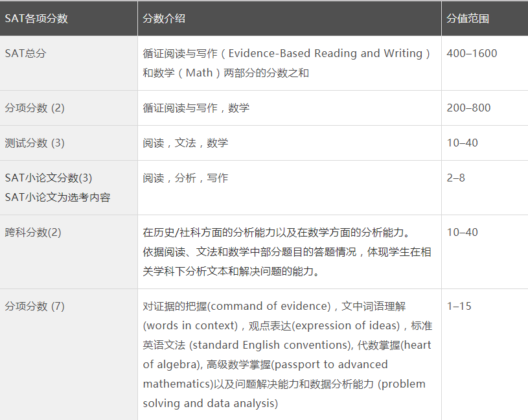Click the "分值范围" column header
This screenshot has width=528, height=420.
(x=468, y=18)
